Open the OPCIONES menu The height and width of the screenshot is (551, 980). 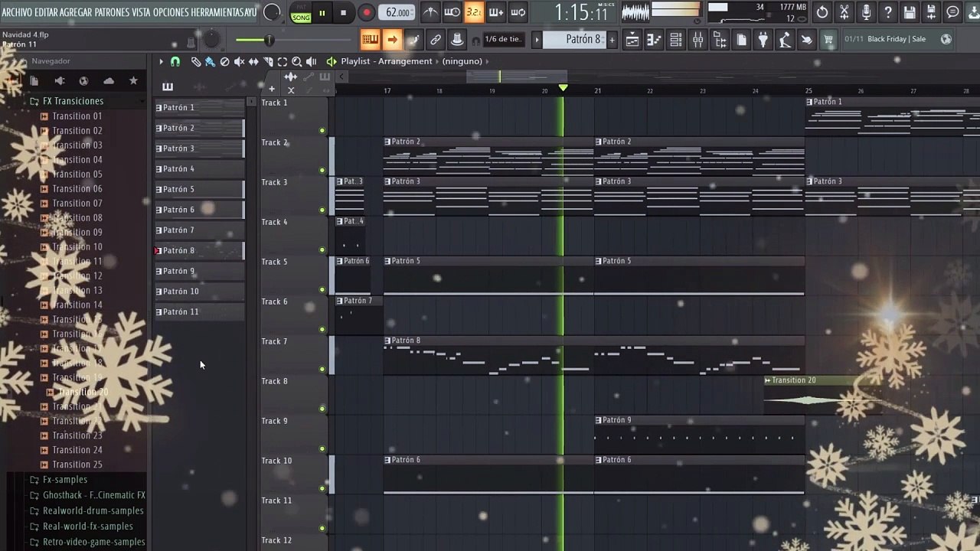coord(171,12)
